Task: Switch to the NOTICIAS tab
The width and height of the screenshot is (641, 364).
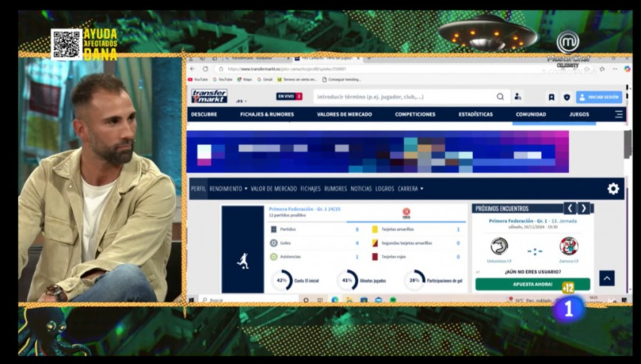Action: click(361, 189)
